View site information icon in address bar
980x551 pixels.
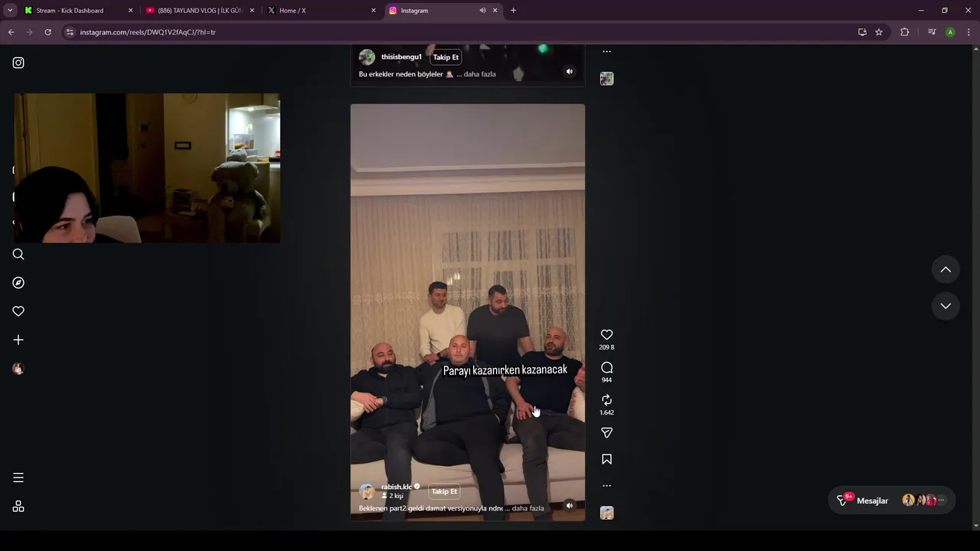pyautogui.click(x=70, y=32)
